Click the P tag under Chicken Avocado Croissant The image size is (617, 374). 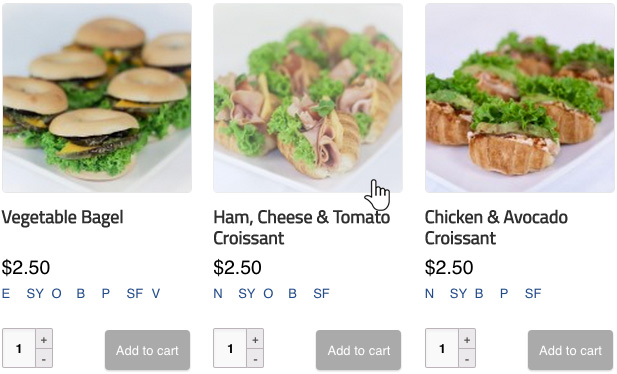point(504,293)
